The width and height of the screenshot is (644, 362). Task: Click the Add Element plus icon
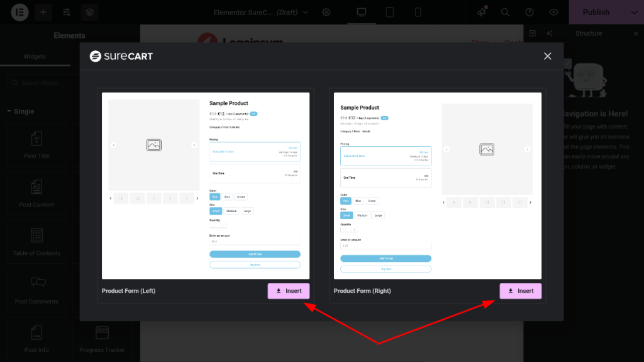point(43,12)
